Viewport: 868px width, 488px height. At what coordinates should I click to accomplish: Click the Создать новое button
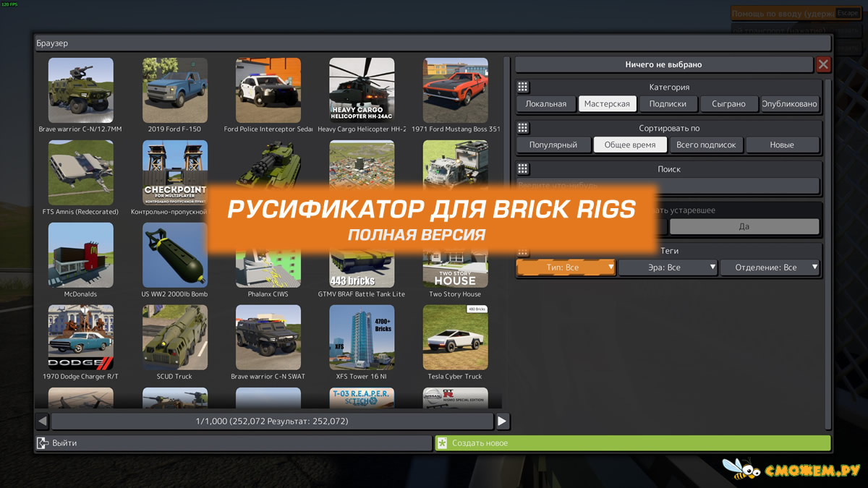[x=633, y=443]
